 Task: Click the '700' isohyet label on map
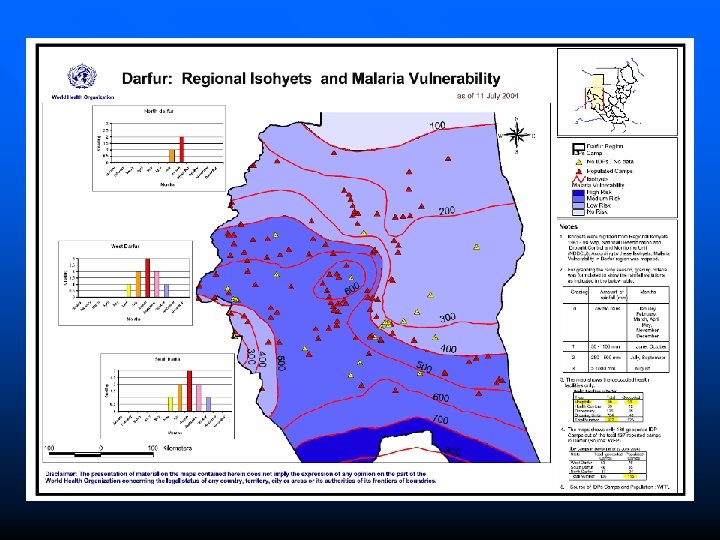click(x=439, y=419)
